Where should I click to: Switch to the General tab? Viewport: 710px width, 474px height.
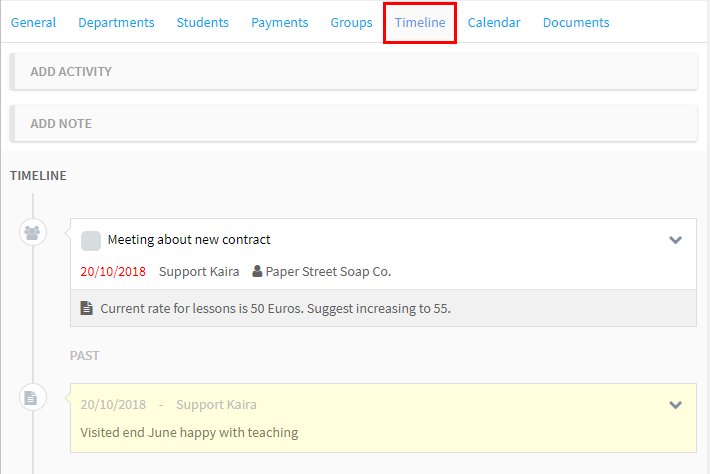(x=33, y=23)
